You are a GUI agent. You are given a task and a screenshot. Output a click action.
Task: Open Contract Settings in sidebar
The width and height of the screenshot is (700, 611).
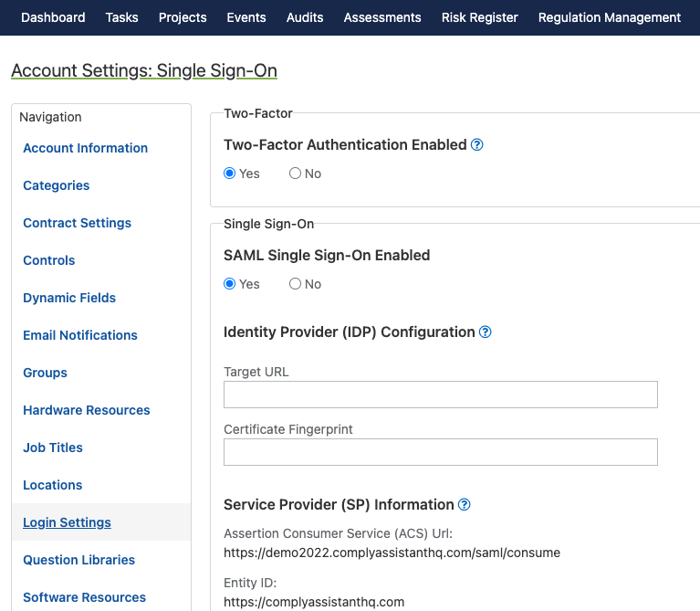(x=77, y=223)
